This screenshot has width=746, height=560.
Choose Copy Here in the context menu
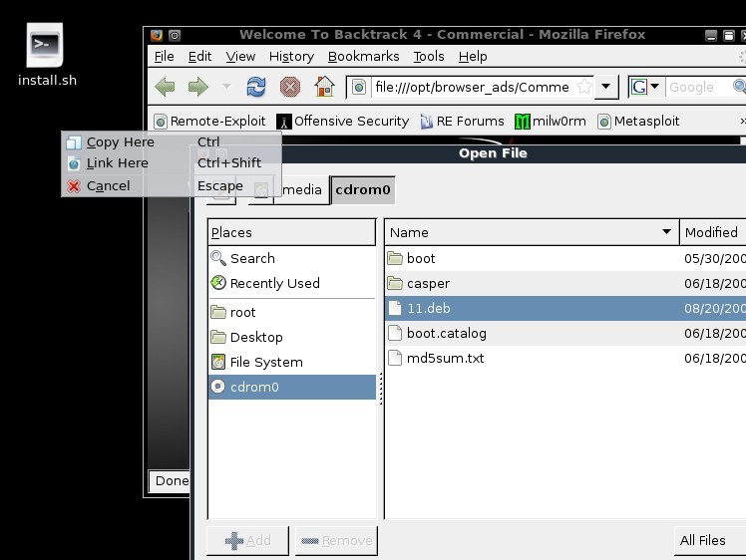tap(172, 142)
